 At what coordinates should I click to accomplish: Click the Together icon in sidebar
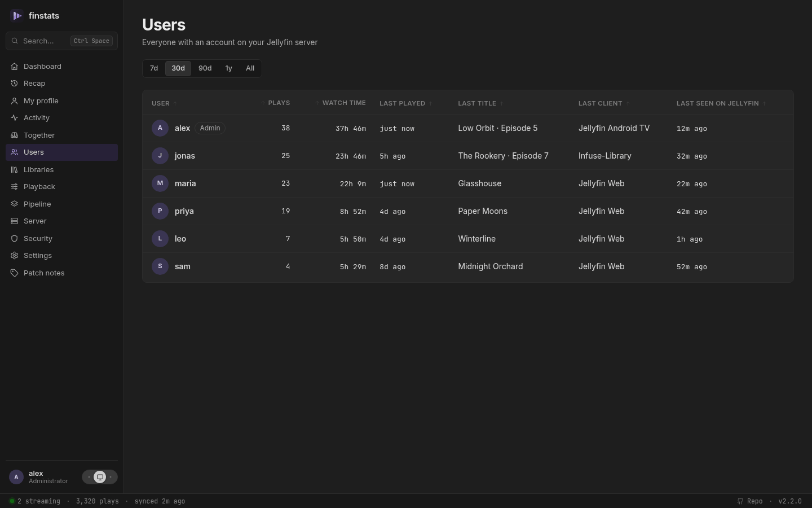coord(14,135)
